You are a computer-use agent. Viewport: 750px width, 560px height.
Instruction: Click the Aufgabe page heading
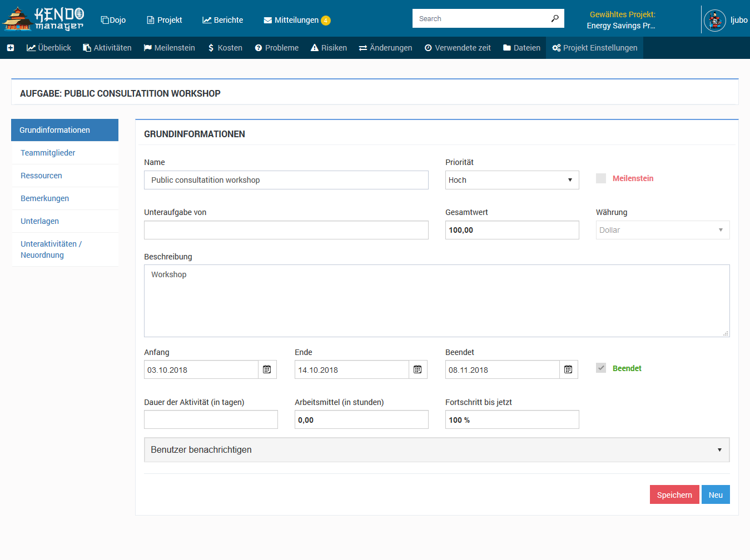click(x=120, y=93)
